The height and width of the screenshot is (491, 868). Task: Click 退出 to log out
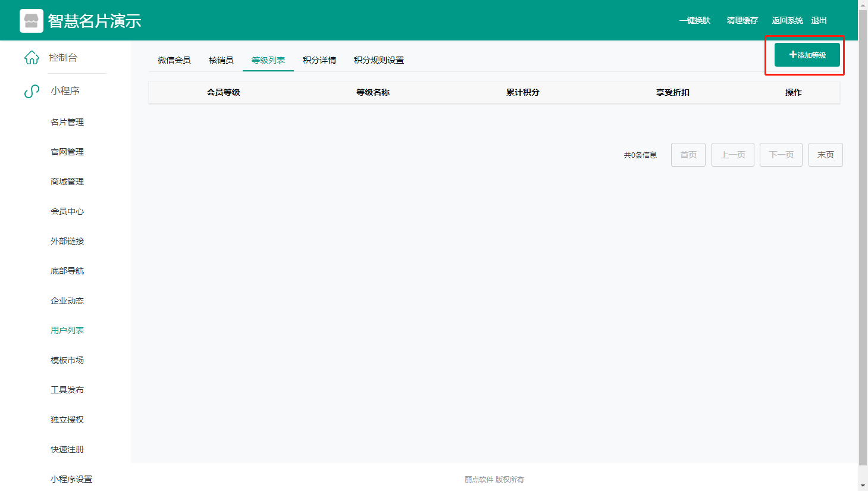pos(819,20)
